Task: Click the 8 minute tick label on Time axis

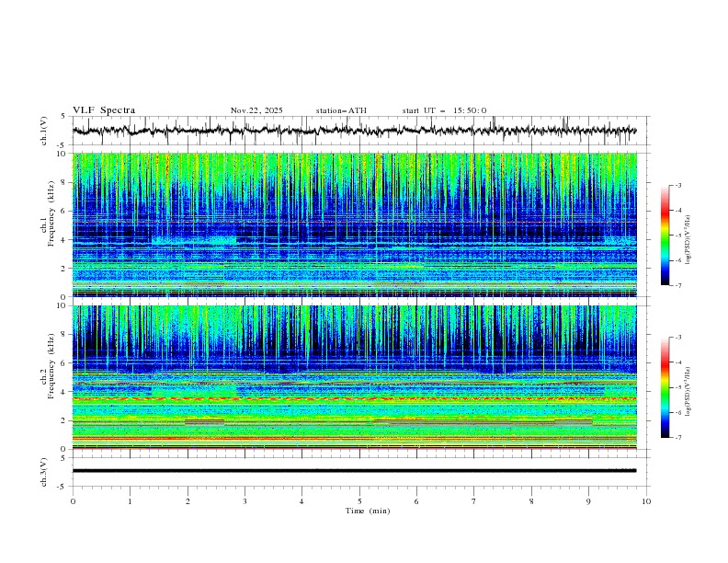Action: point(531,501)
